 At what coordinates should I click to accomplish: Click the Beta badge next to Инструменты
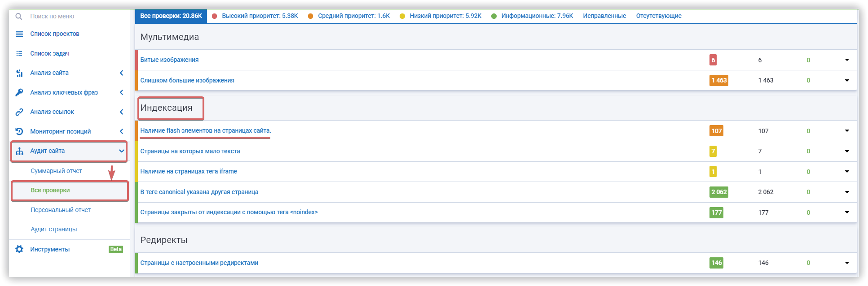click(x=116, y=249)
